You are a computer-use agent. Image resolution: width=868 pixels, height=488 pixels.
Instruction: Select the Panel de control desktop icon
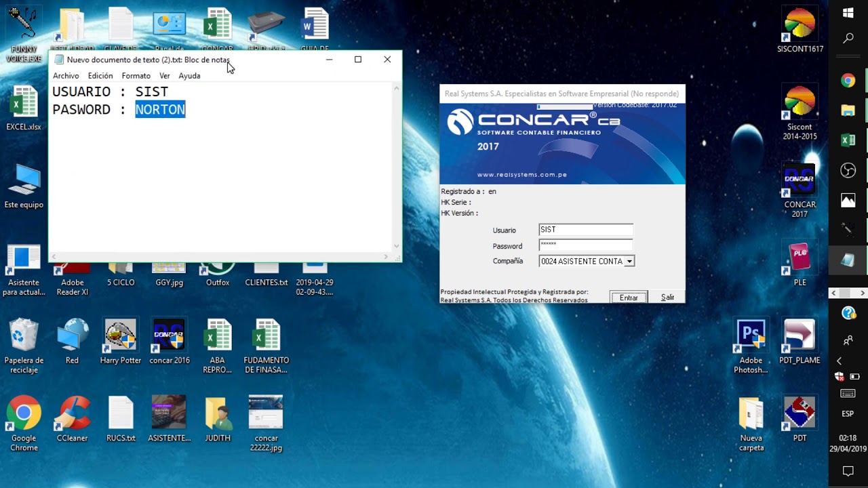click(x=170, y=30)
